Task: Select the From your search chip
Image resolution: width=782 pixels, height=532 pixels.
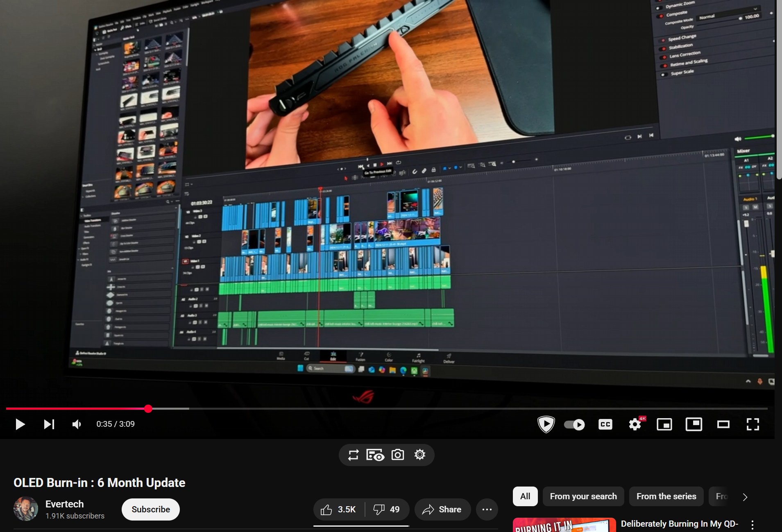Action: coord(583,496)
